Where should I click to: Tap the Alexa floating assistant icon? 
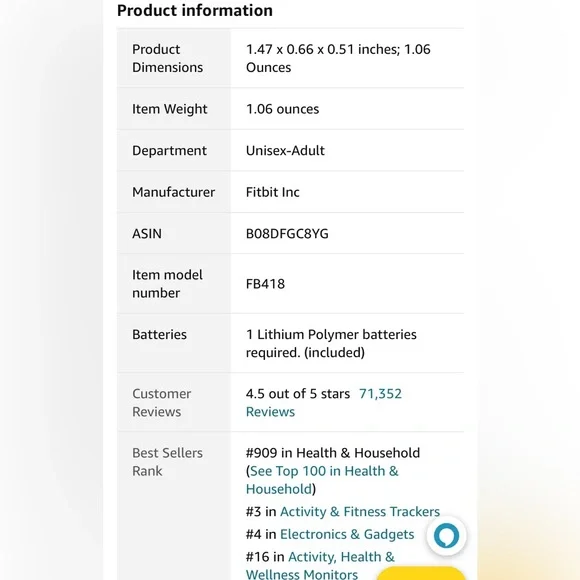tap(446, 535)
